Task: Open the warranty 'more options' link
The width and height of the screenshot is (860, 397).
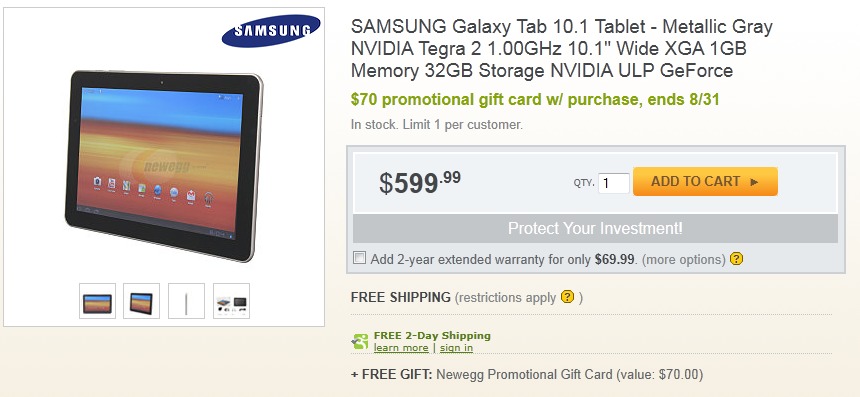Action: (683, 259)
